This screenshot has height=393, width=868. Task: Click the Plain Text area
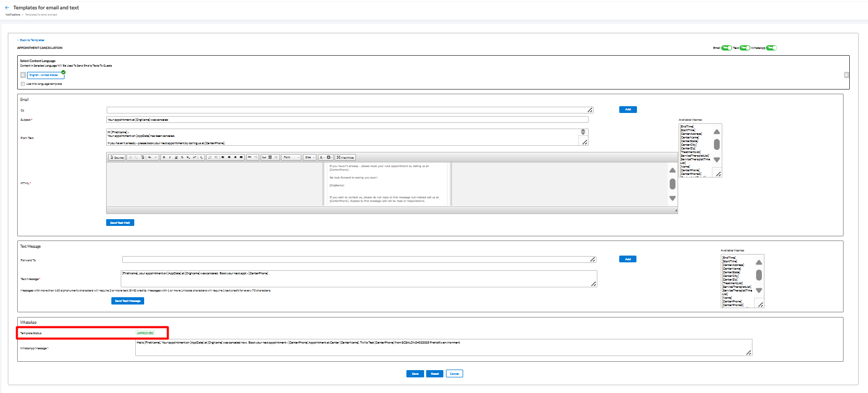(x=347, y=137)
